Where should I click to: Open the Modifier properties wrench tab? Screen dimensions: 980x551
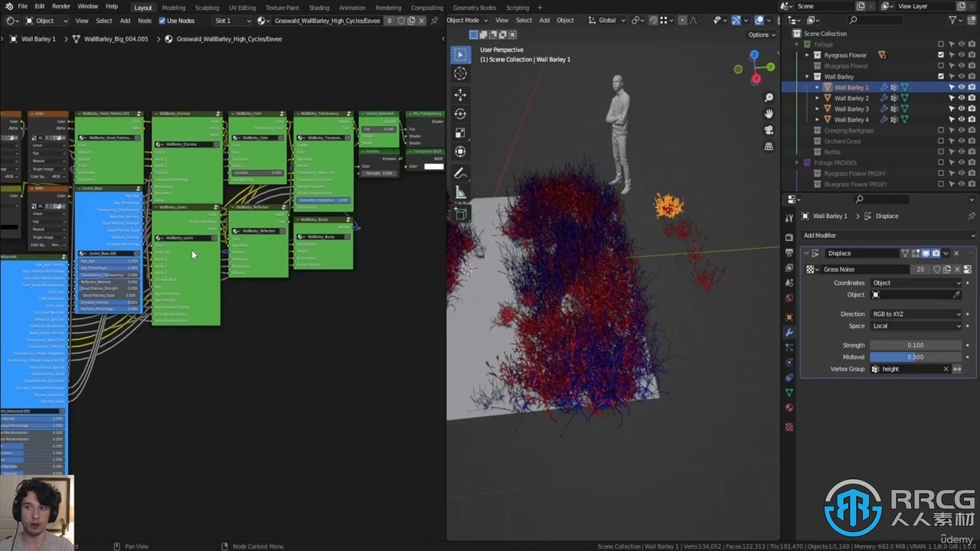click(789, 332)
